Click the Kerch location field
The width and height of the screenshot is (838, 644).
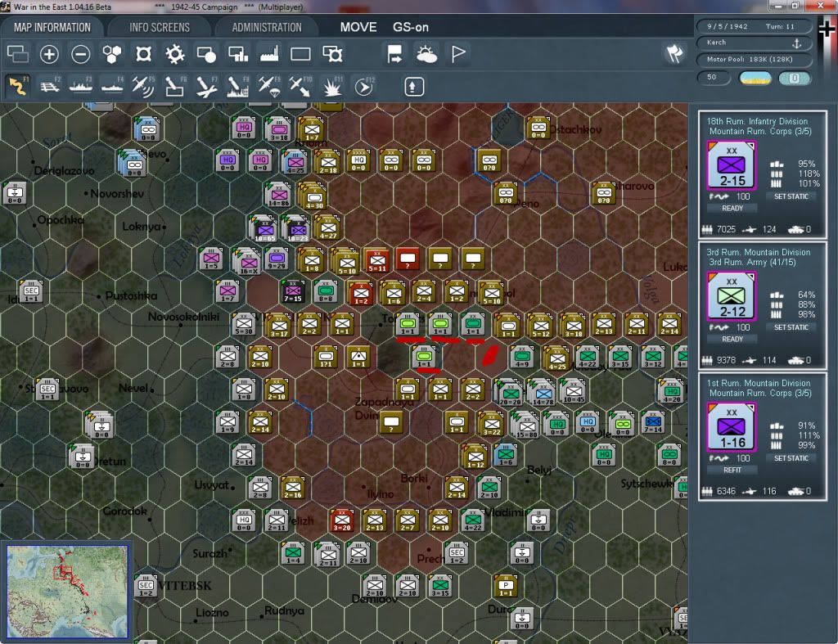(x=754, y=43)
